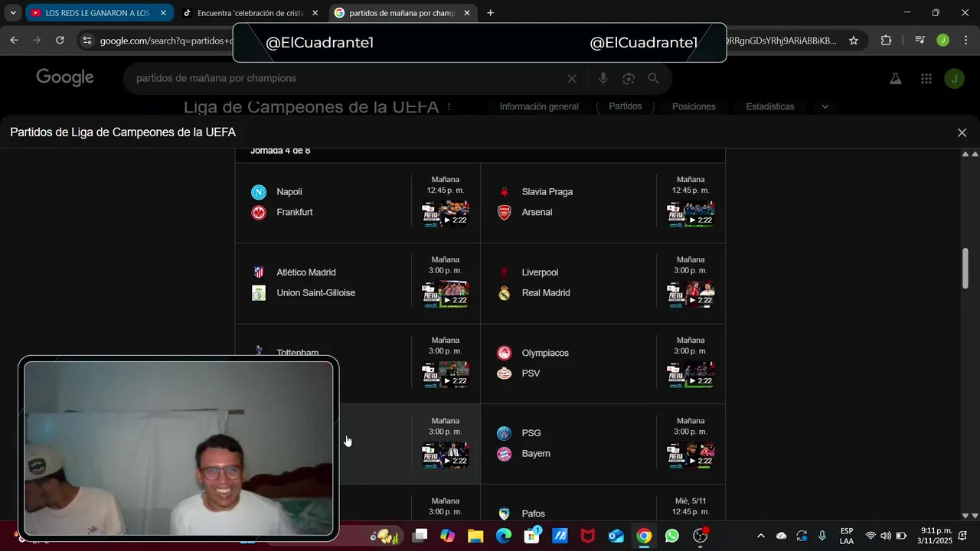
Task: Open the Google account avatar
Action: tap(954, 78)
